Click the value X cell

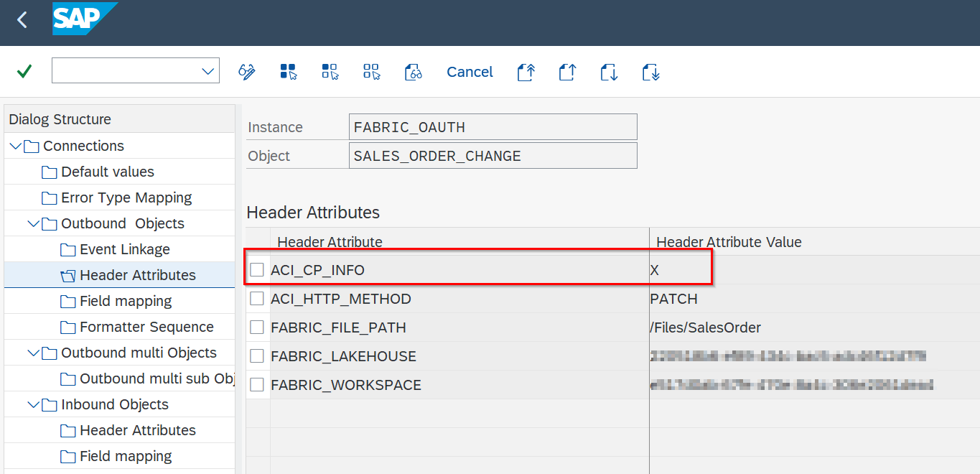814,270
